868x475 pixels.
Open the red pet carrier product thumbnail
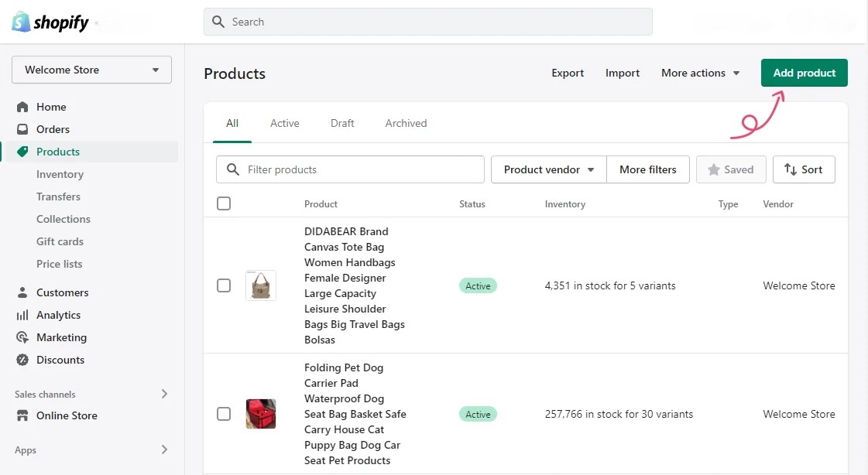pyautogui.click(x=261, y=414)
